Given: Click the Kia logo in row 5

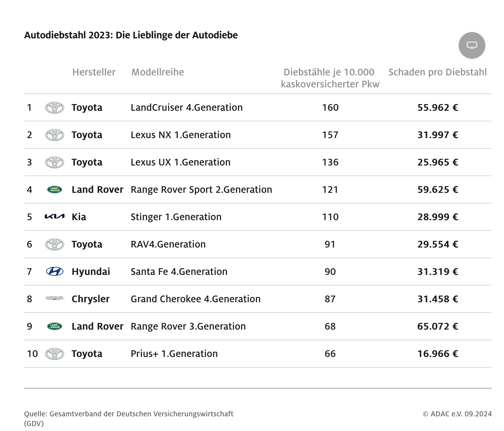Looking at the screenshot, I should click(55, 217).
